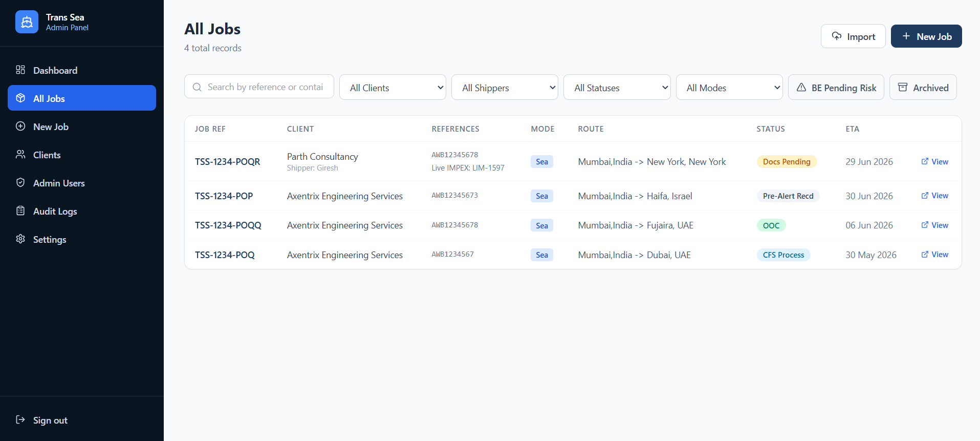Click the STATUS column header
Viewport: 980px width, 441px height.
click(x=770, y=129)
